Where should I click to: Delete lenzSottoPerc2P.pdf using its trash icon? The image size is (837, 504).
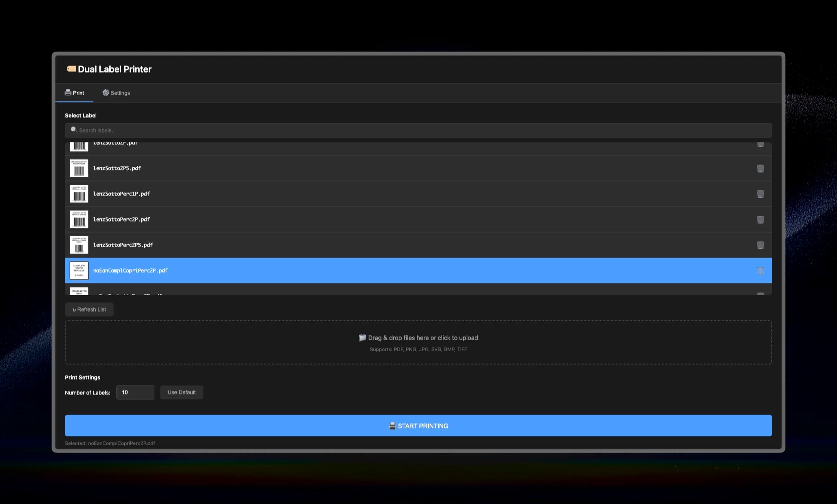tap(760, 220)
